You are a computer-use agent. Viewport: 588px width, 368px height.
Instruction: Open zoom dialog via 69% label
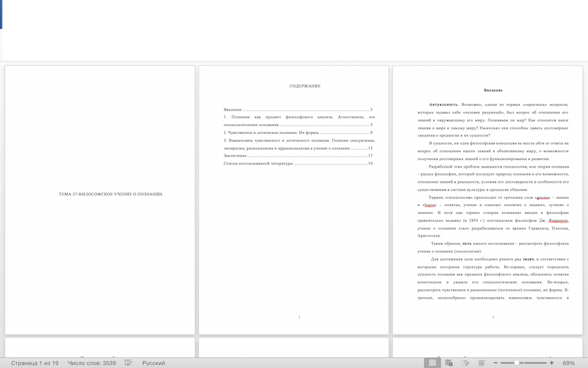point(569,363)
